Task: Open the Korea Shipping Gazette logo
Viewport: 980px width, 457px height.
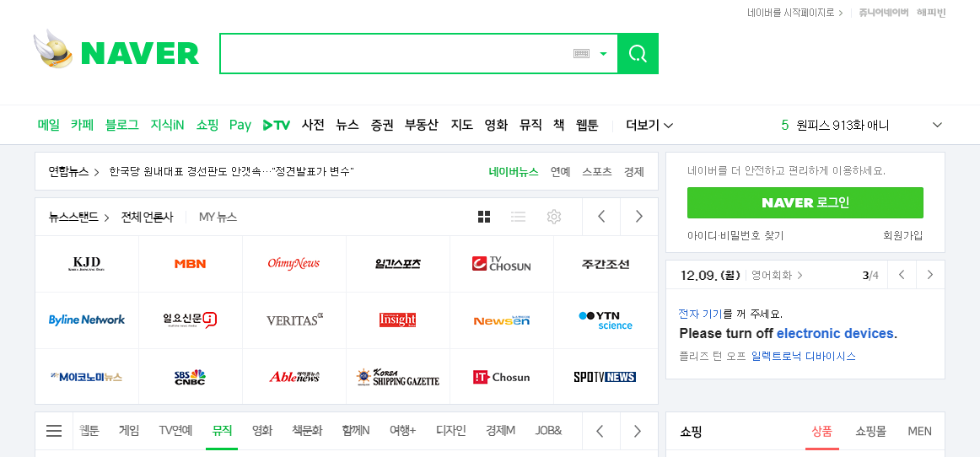Action: click(397, 377)
